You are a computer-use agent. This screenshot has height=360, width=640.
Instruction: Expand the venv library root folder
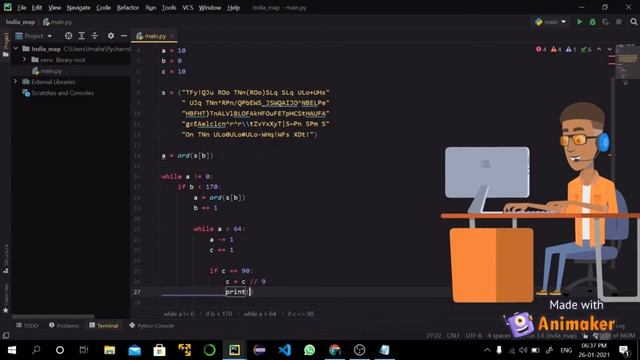point(24,60)
